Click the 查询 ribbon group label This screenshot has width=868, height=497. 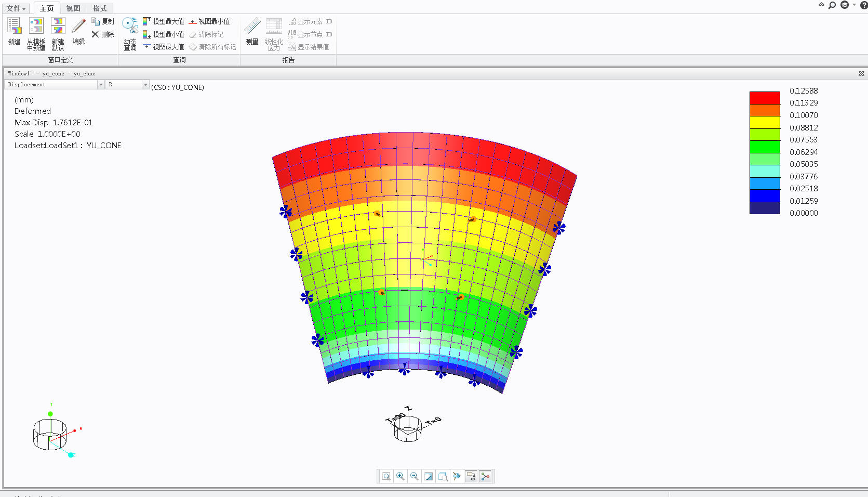(179, 60)
